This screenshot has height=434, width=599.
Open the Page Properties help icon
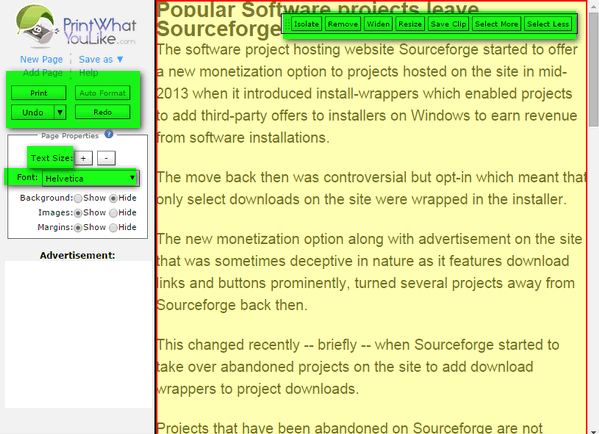(x=109, y=134)
